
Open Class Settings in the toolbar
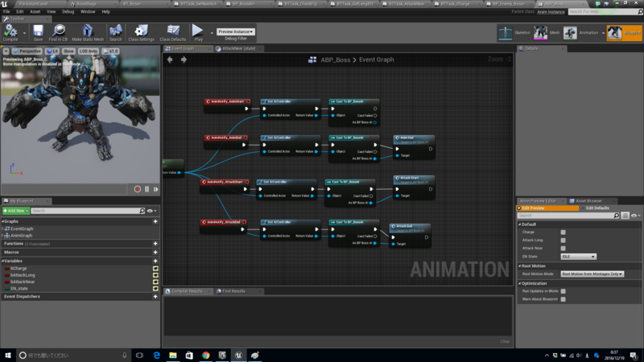click(x=141, y=32)
